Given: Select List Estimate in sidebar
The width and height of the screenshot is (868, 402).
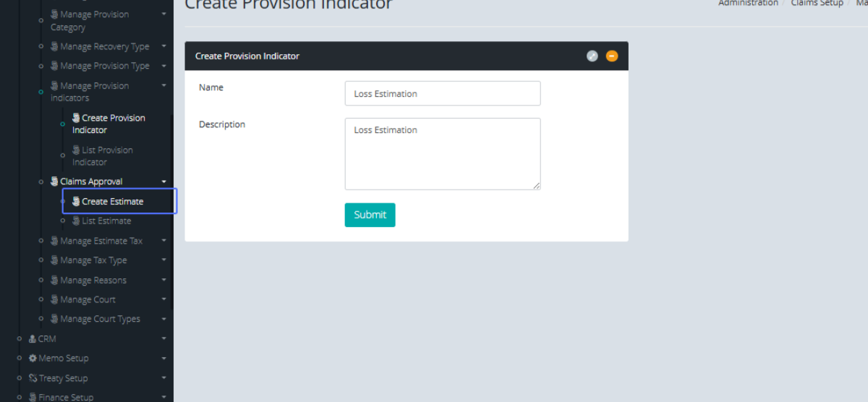Looking at the screenshot, I should coord(106,221).
